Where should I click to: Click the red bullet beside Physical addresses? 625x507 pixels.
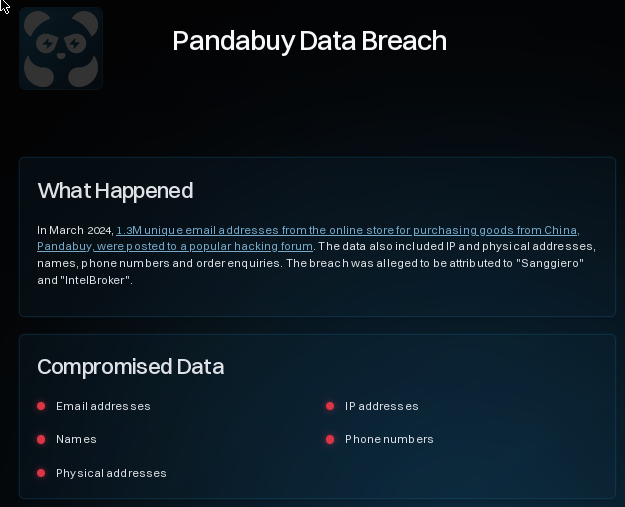click(x=41, y=473)
